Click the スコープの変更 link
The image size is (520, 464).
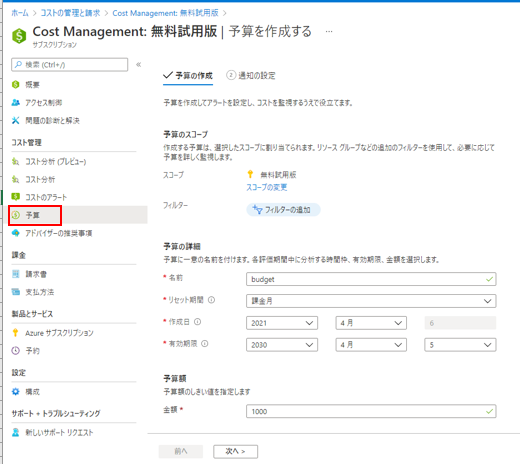(x=267, y=187)
